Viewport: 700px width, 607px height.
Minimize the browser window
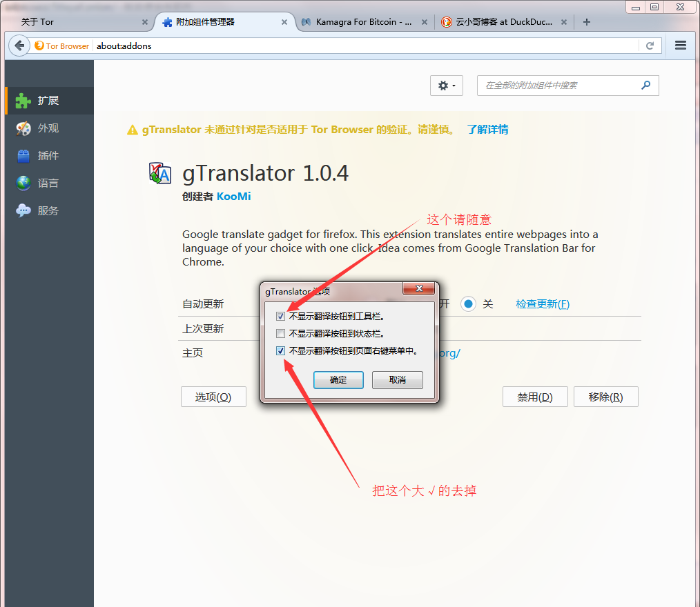(636, 7)
